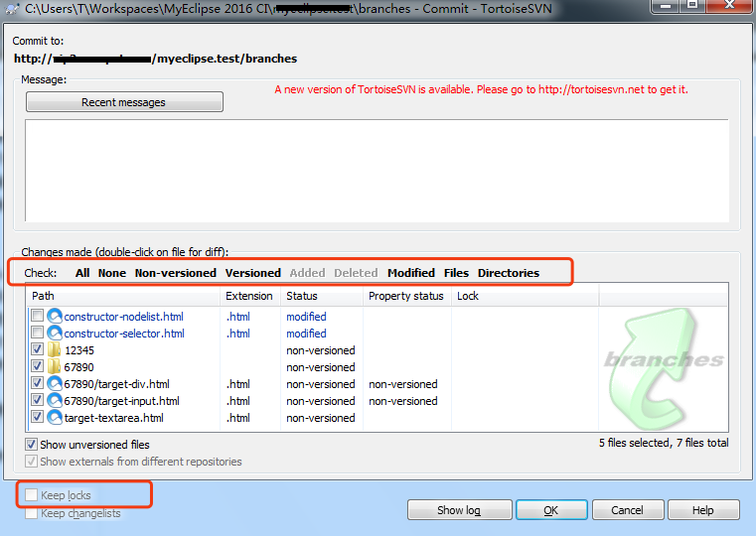Click file icon of 67890/target-input.html
756x536 pixels.
pos(55,401)
